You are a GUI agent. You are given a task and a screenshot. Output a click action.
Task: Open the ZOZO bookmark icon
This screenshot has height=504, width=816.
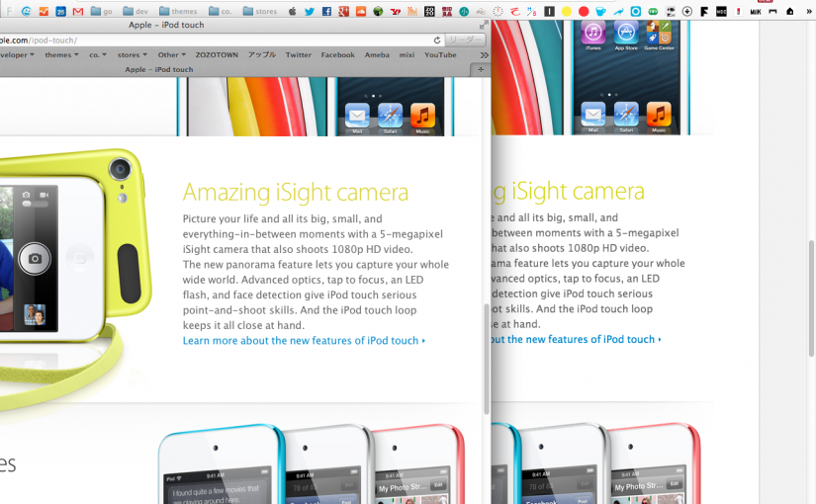click(x=429, y=11)
